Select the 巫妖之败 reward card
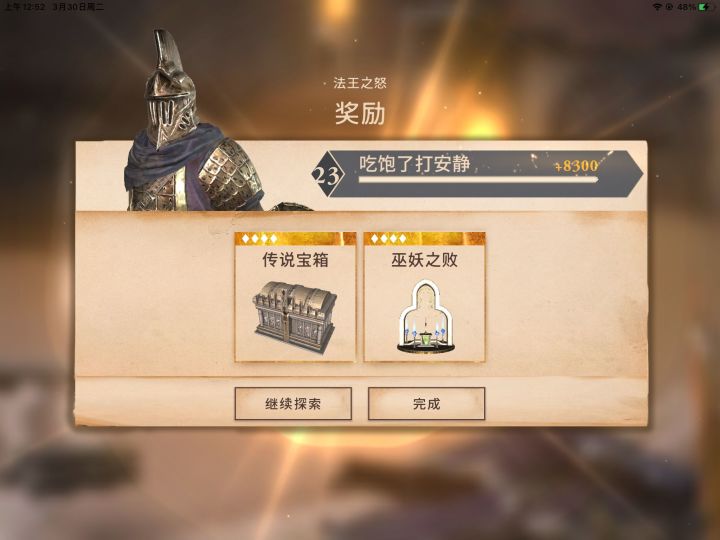The height and width of the screenshot is (540, 720). pos(424,297)
